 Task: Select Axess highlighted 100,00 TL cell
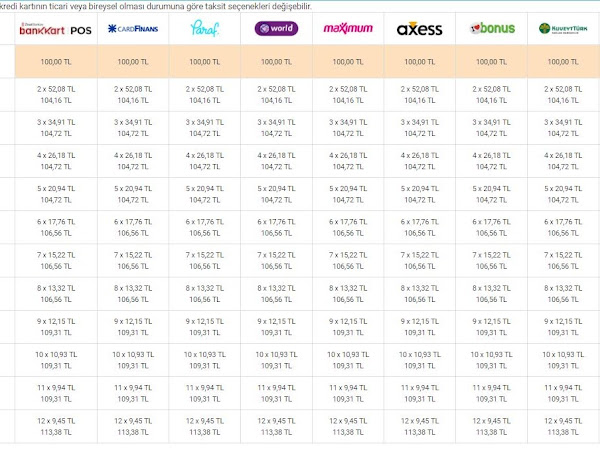(420, 62)
